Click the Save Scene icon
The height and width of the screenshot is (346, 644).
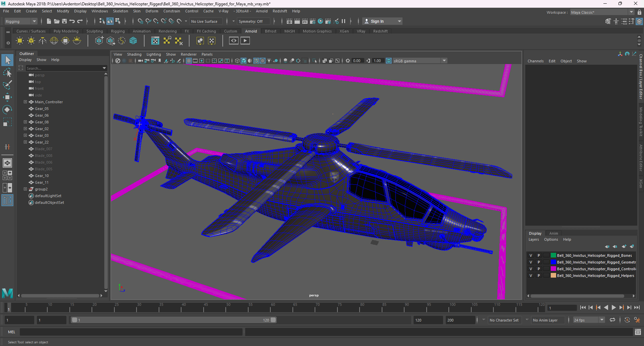point(64,21)
